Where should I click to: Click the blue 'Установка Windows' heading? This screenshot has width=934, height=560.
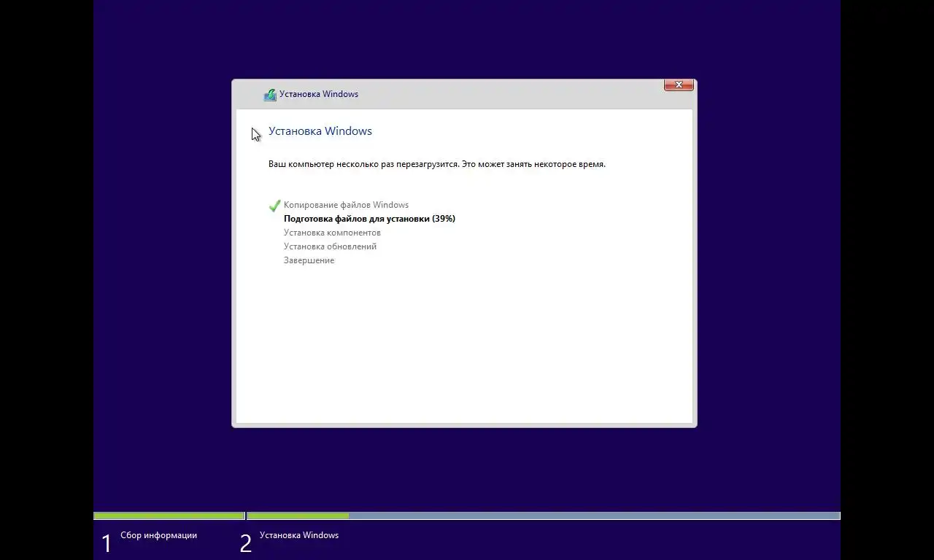pyautogui.click(x=320, y=131)
